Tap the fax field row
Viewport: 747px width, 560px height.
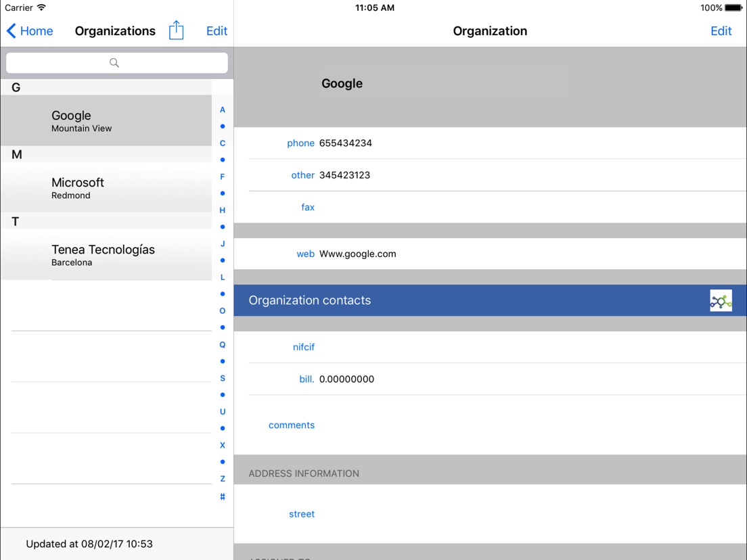pos(490,207)
